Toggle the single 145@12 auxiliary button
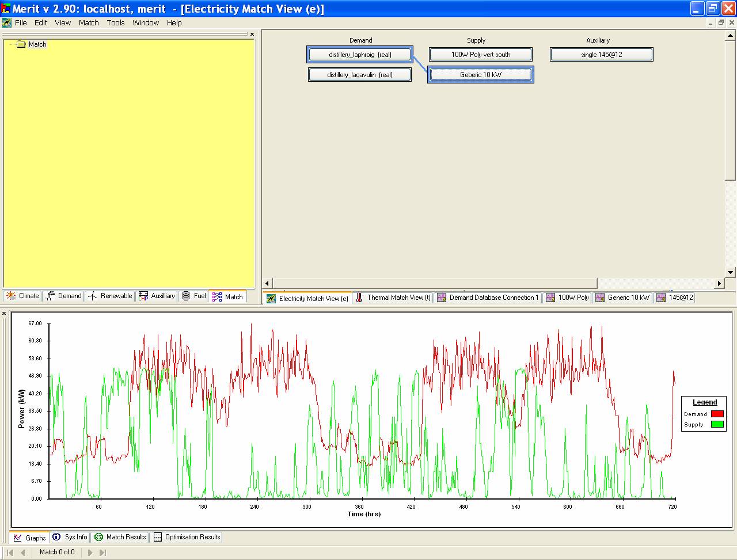 601,55
